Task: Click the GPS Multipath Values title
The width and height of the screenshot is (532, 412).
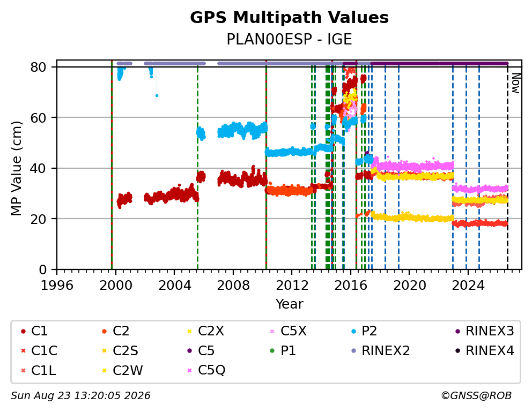Action: [x=289, y=18]
